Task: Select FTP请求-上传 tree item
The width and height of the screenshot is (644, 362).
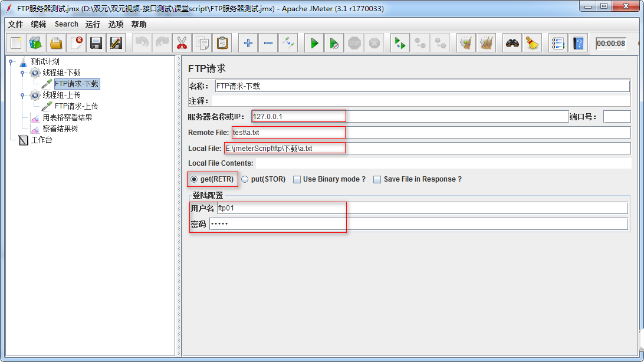Action: [77, 106]
